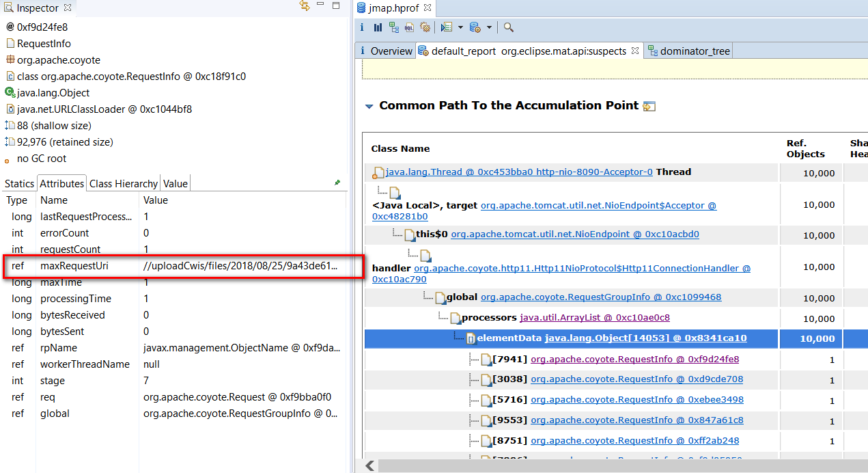The image size is (868, 473).
Task: Click the Run Expert System Test reports icon
Action: click(x=447, y=27)
